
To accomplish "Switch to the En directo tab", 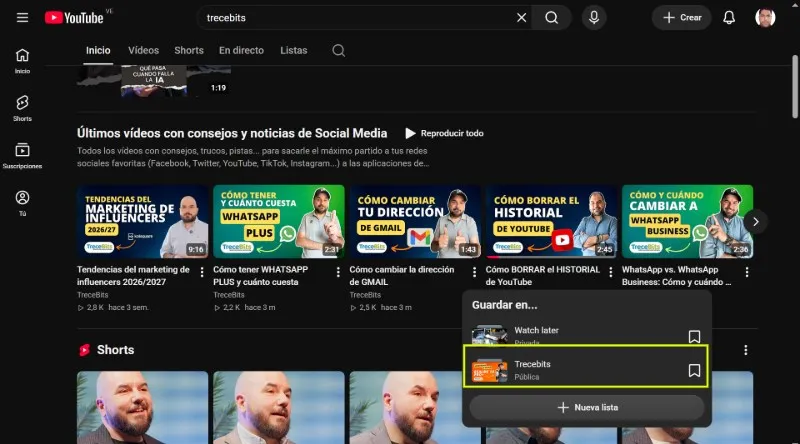I will [x=241, y=51].
